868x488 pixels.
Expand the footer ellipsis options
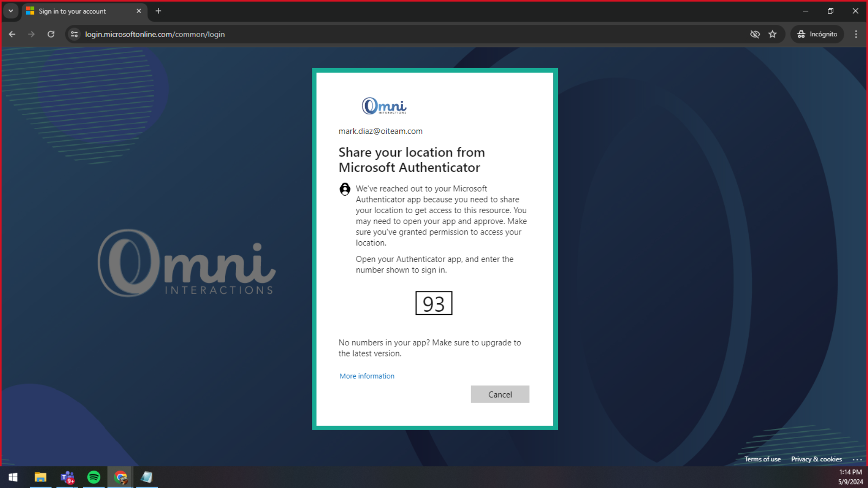click(857, 459)
